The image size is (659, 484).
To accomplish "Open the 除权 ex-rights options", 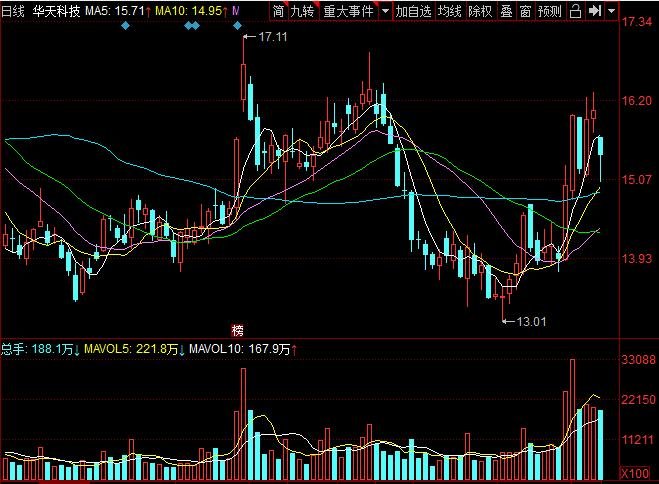I will [x=480, y=11].
